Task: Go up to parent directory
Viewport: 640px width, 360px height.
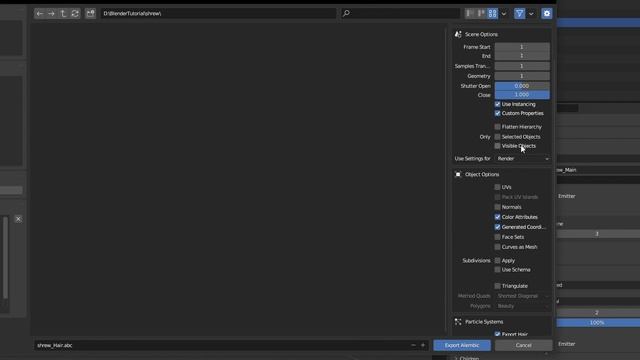Action: coord(63,13)
